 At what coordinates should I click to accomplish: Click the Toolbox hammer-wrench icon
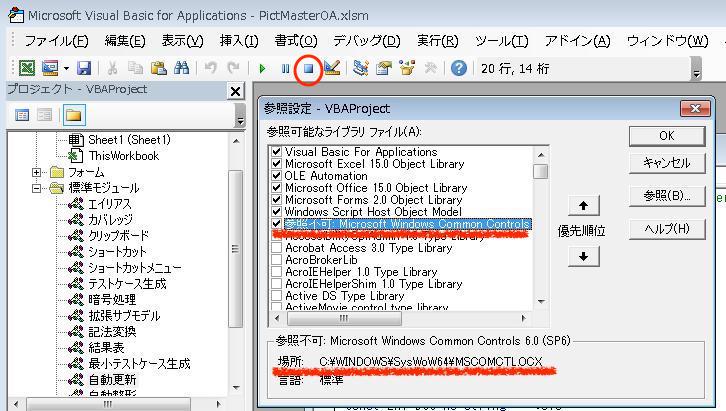pos(431,68)
